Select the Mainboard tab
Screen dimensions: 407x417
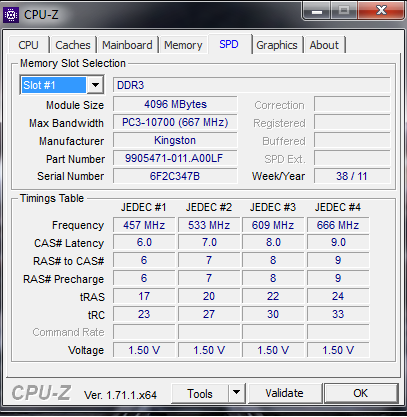[127, 45]
